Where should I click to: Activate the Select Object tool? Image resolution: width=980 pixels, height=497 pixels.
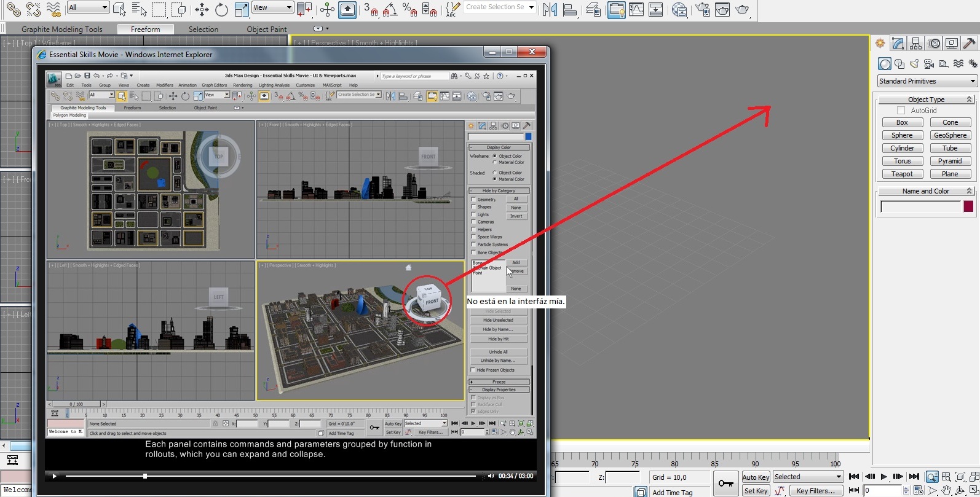point(119,9)
